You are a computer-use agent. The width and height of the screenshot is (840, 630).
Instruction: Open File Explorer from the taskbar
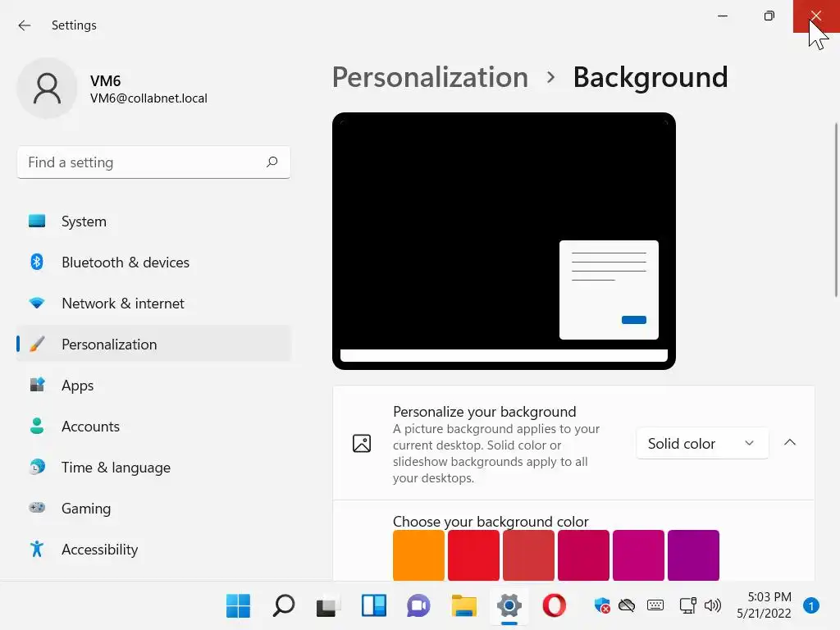click(464, 606)
